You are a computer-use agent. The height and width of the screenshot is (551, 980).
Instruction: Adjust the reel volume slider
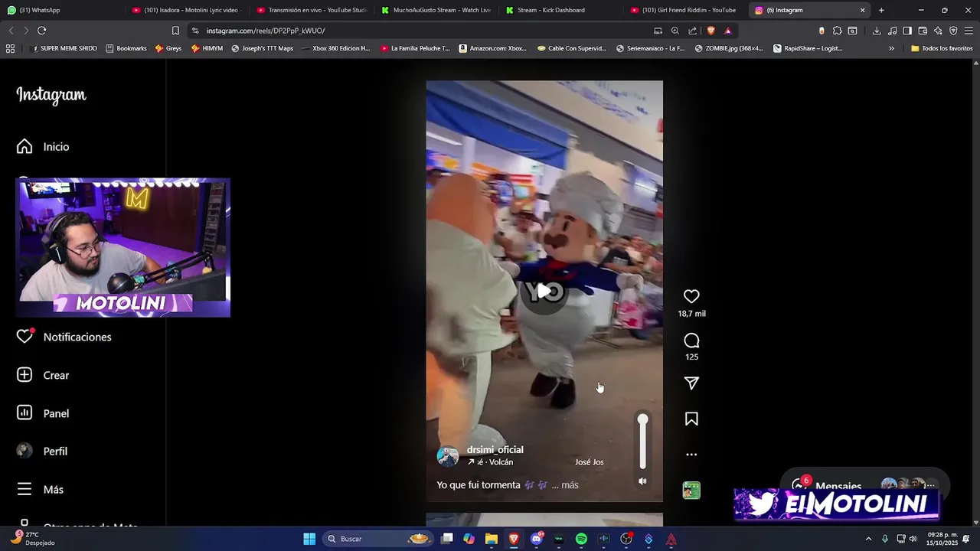pyautogui.click(x=642, y=442)
